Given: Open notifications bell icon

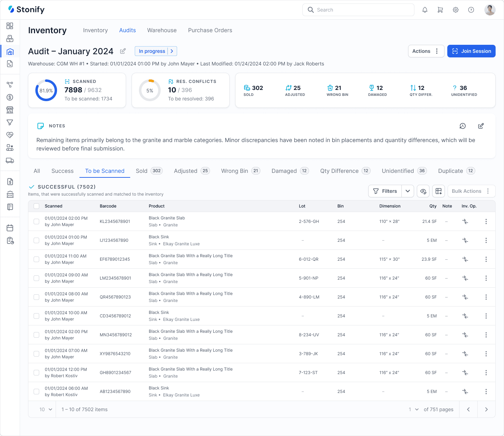Looking at the screenshot, I should pos(425,10).
